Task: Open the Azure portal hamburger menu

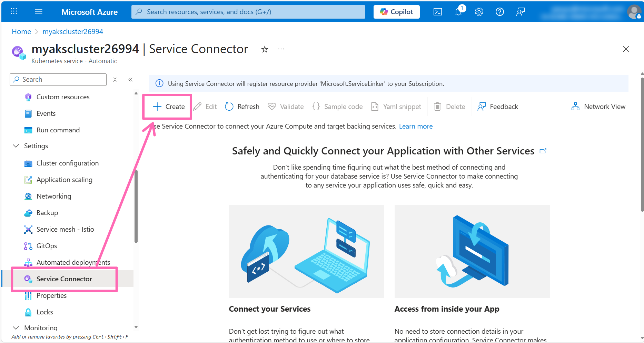Action: 39,12
